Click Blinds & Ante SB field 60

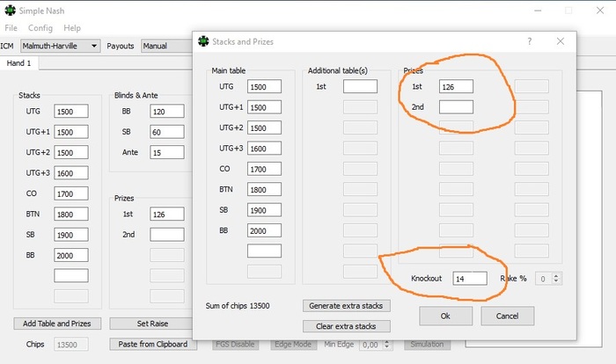point(167,132)
